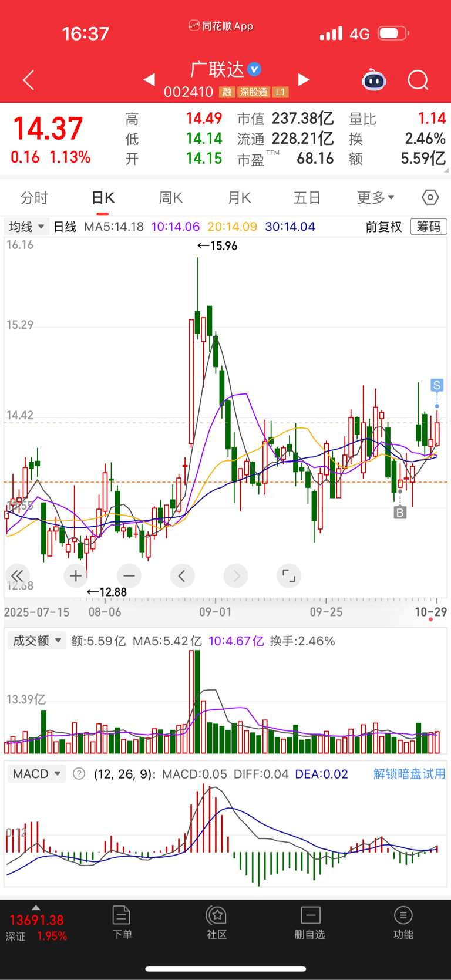This screenshot has height=980, width=451.
Task: Enter fullscreen chart mode
Action: pyautogui.click(x=289, y=576)
